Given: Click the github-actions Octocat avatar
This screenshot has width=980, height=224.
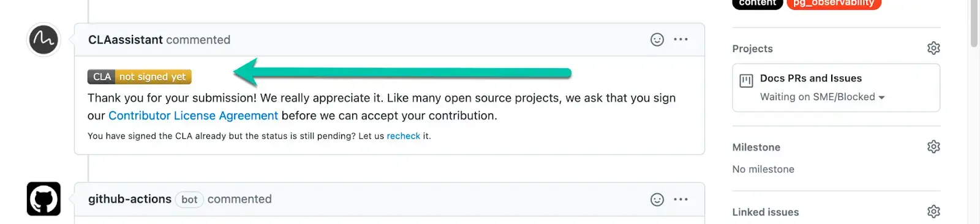Looking at the screenshot, I should (43, 199).
